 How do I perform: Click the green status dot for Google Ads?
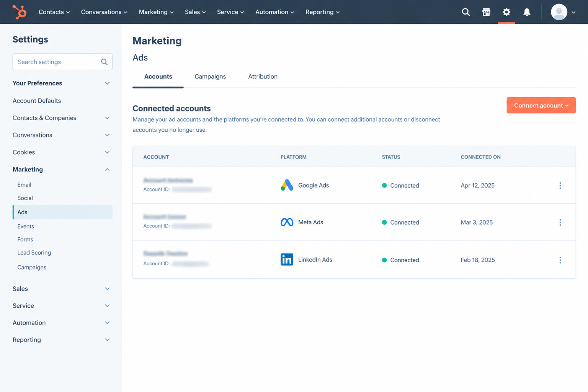point(384,185)
